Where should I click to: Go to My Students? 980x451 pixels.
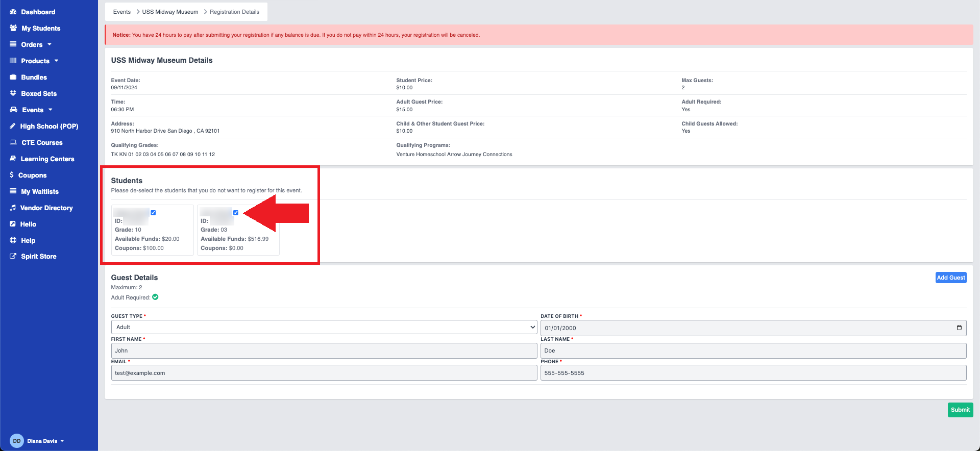click(x=41, y=28)
